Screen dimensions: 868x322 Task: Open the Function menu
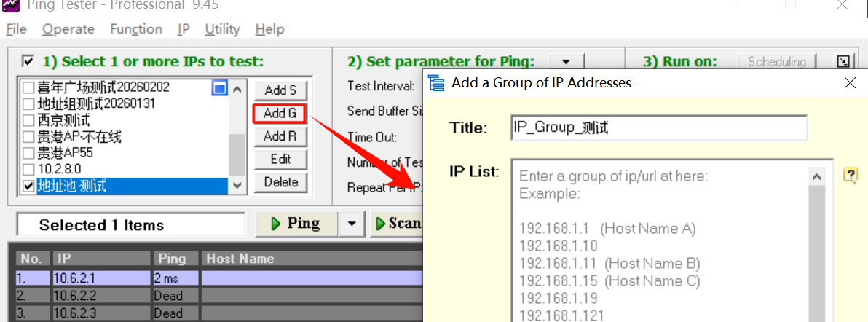coord(135,29)
